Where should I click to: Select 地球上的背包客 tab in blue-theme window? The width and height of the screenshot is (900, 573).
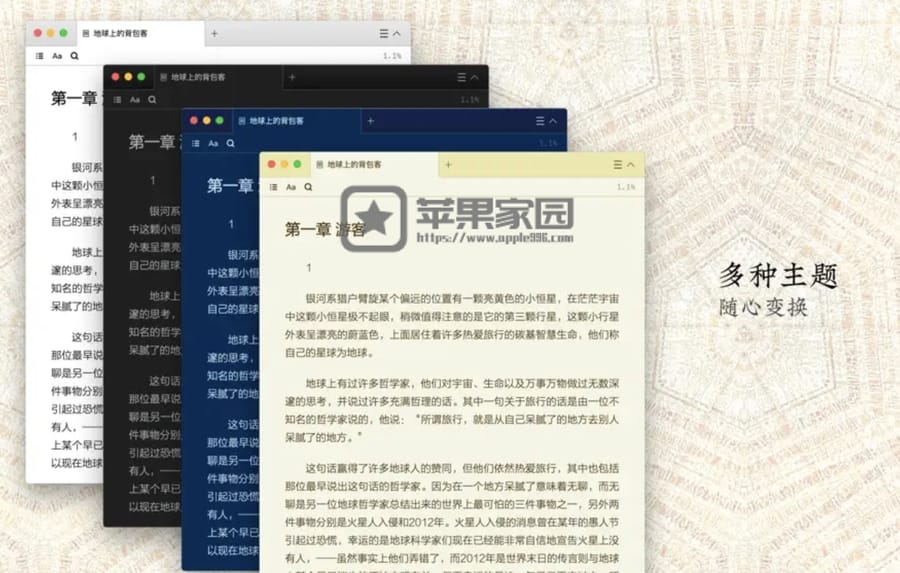point(296,121)
